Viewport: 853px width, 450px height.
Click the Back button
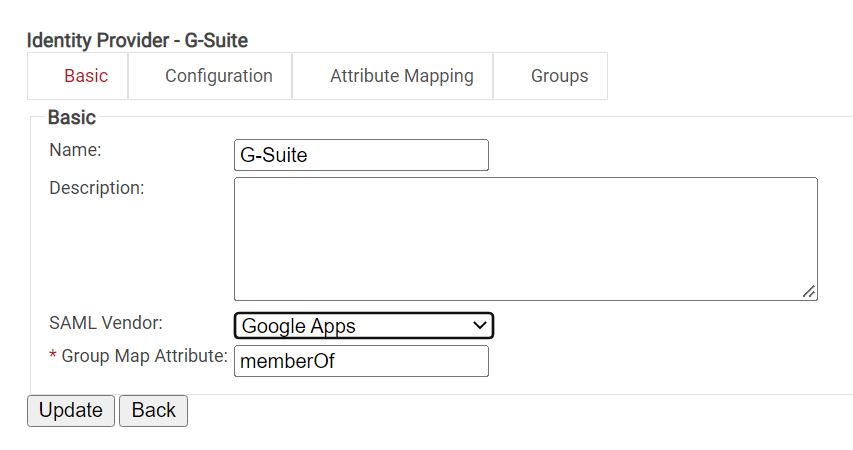[x=153, y=410]
